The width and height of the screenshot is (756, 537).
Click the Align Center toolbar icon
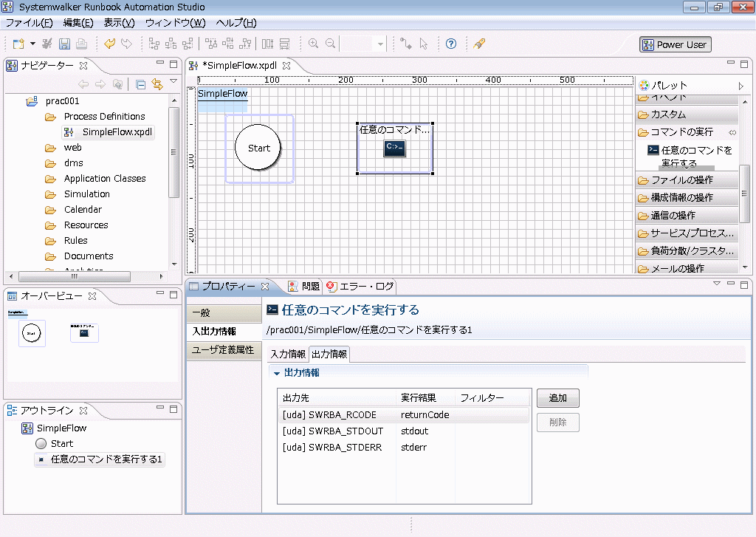click(x=171, y=44)
